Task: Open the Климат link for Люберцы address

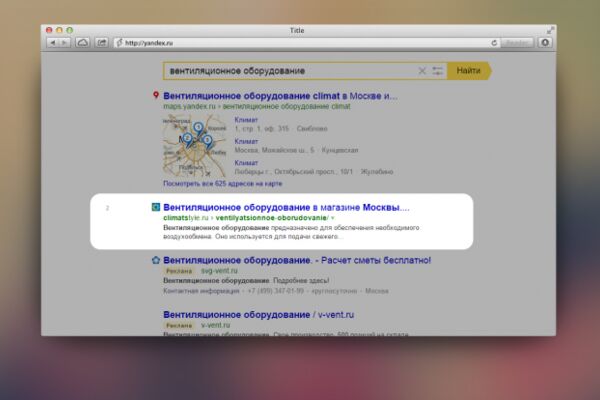Action: tap(246, 163)
